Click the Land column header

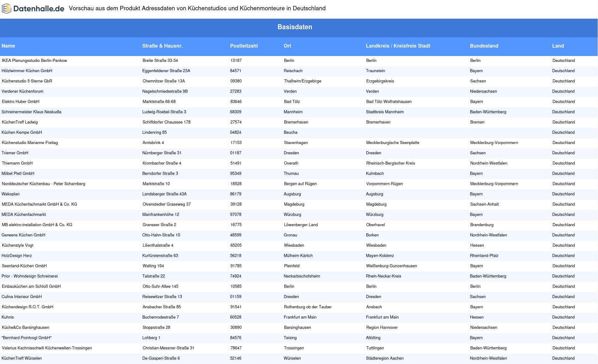click(x=558, y=46)
